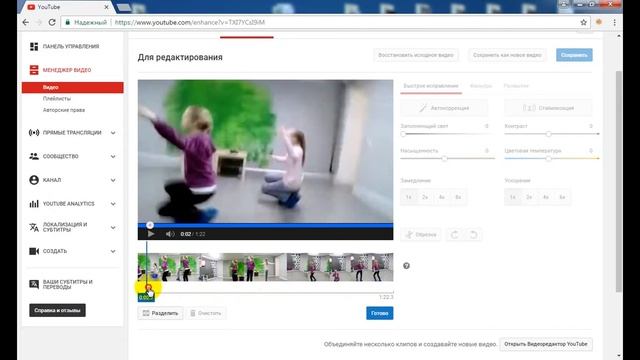Click the Создать camera icon
The image size is (640, 360).
pyautogui.click(x=34, y=251)
